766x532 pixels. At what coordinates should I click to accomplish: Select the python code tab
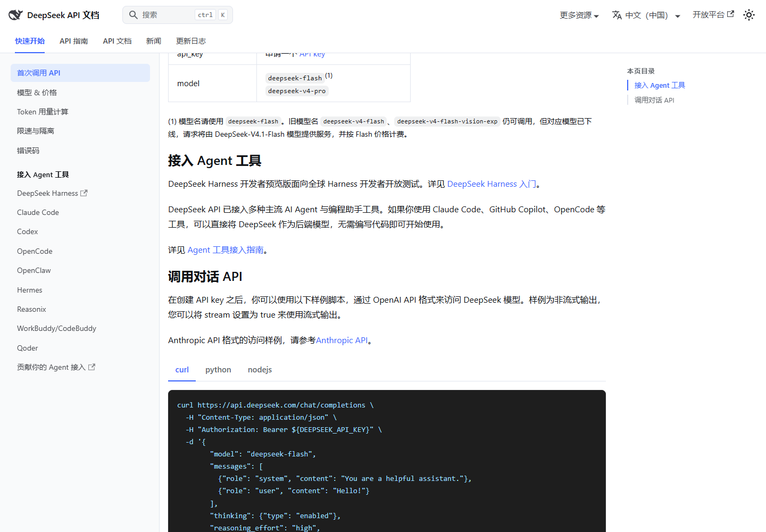[218, 370]
